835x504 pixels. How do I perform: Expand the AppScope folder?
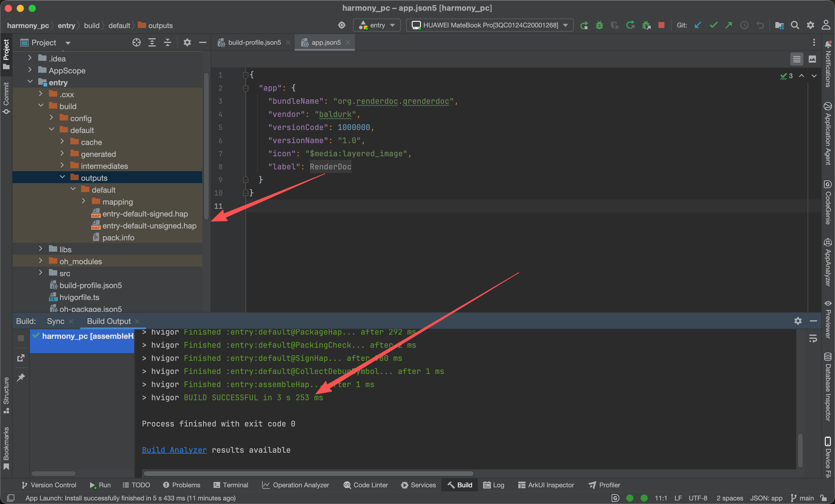(30, 70)
